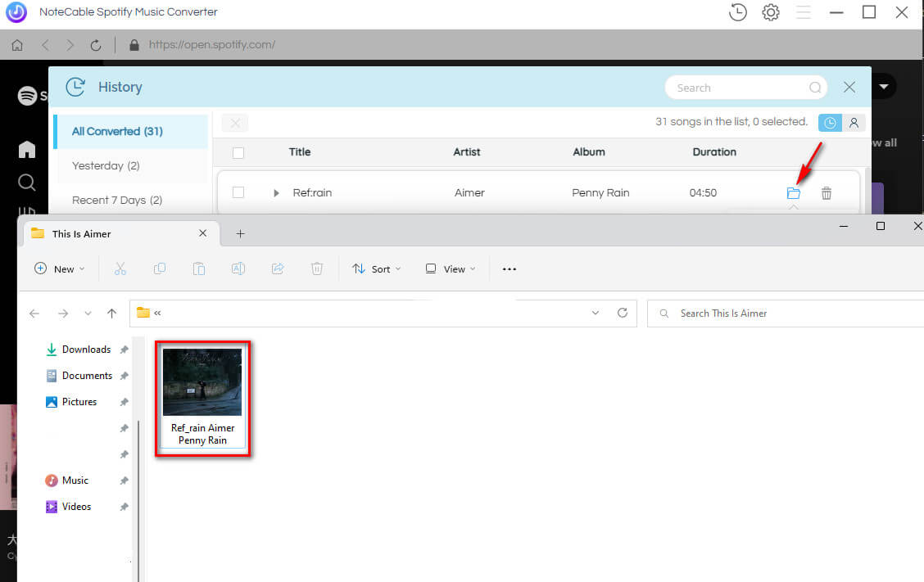Open the Sort dropdown in Explorer

click(377, 268)
